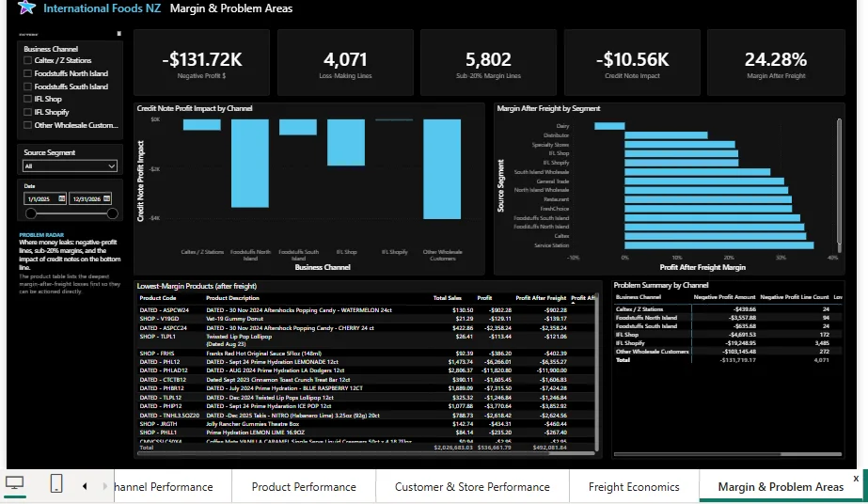Open the end date calendar picker

pyautogui.click(x=107, y=198)
